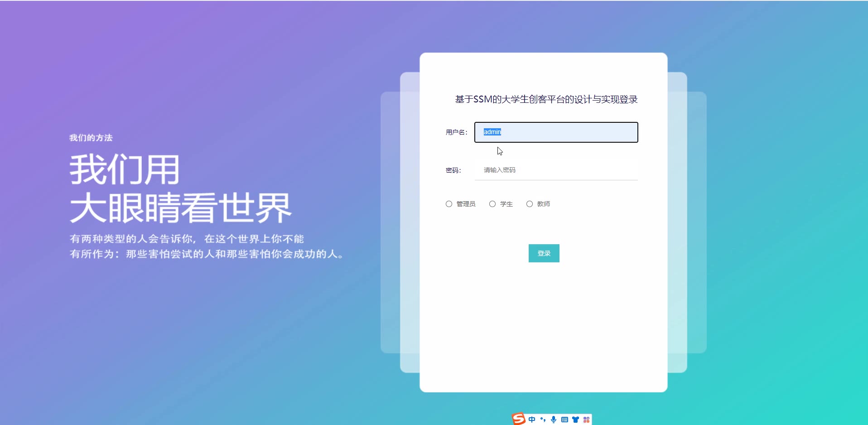Click the 密码 password input field
Viewport: 868px width, 425px height.
[x=556, y=170]
